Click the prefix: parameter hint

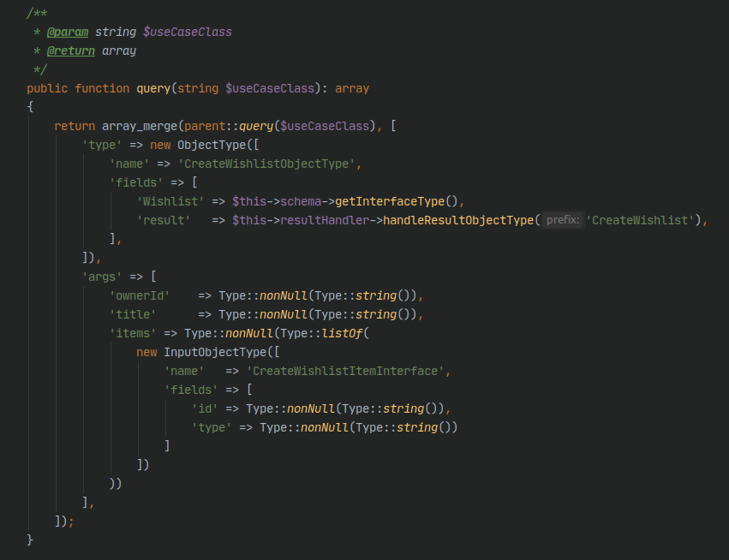(563, 220)
